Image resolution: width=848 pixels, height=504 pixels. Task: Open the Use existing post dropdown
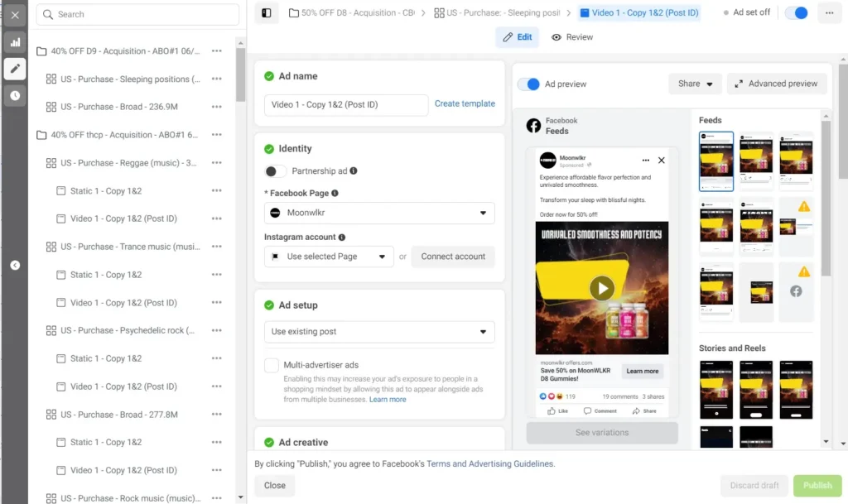point(379,332)
